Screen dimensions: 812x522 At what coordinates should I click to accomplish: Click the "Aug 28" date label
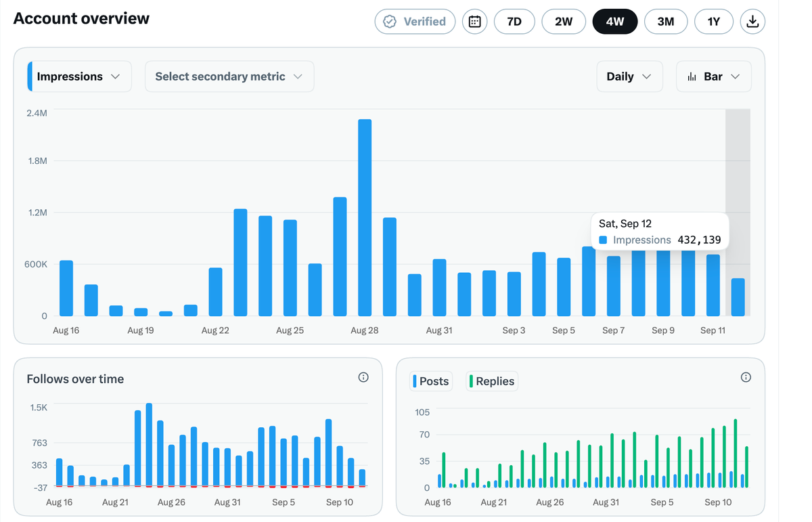[364, 330]
